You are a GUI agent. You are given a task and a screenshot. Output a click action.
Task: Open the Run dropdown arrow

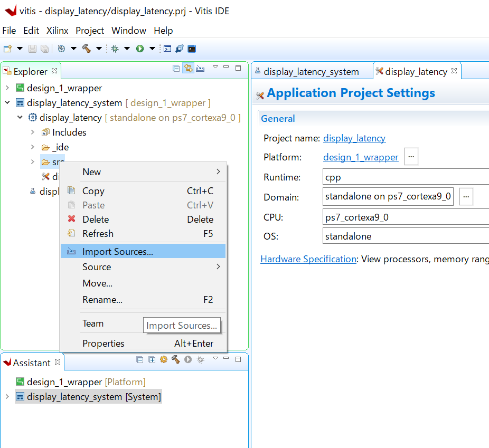pos(152,49)
